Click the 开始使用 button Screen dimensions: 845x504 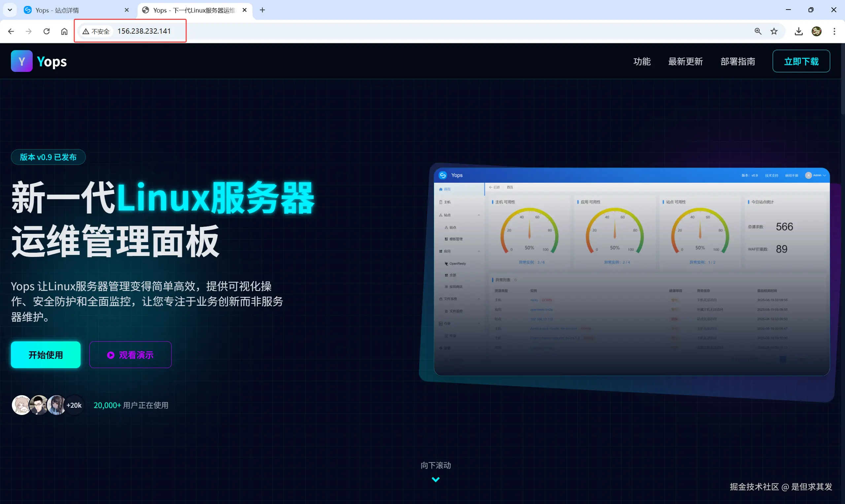tap(46, 355)
